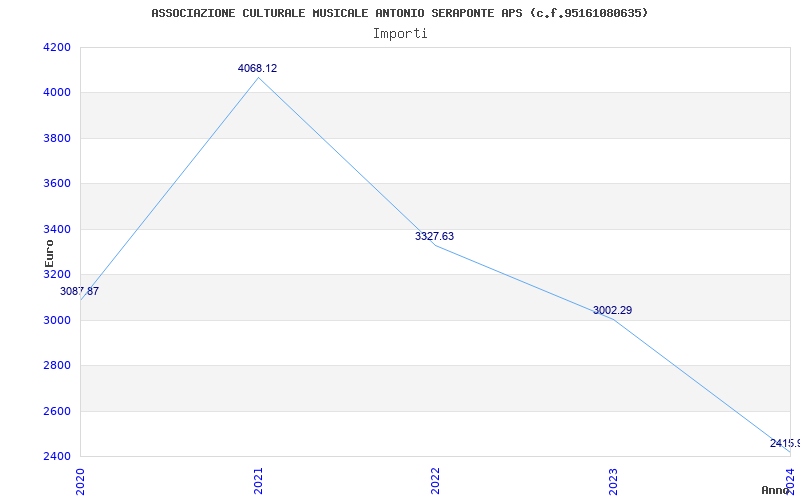Click the 2400 y-axis value
This screenshot has height=500, width=800.
coord(55,456)
